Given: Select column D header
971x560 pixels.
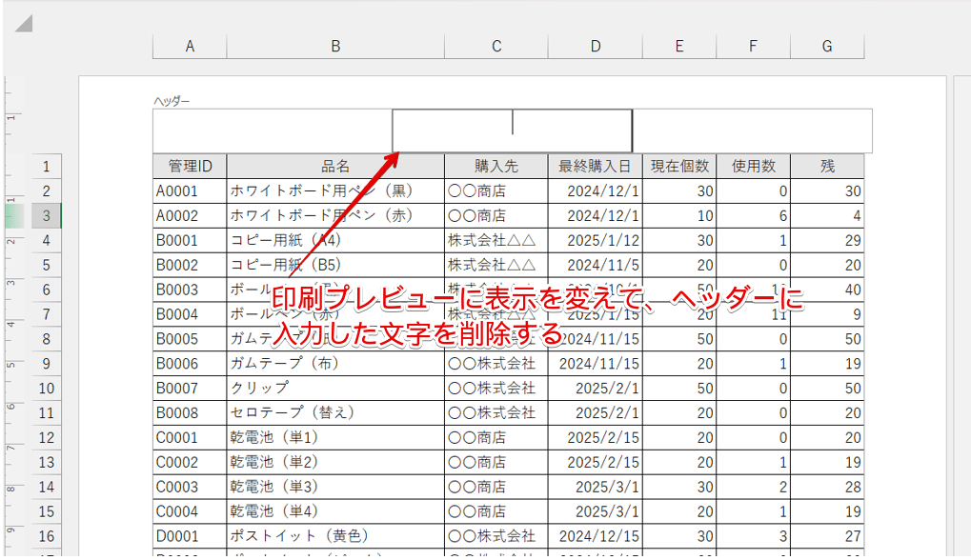Looking at the screenshot, I should [x=595, y=45].
